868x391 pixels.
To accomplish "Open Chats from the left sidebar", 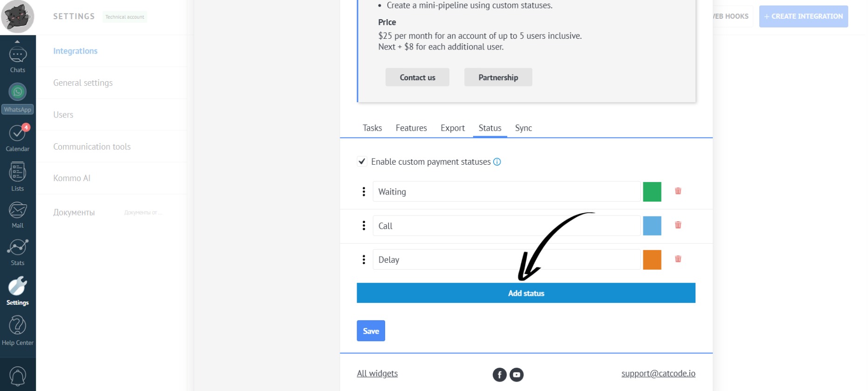I will [18, 59].
